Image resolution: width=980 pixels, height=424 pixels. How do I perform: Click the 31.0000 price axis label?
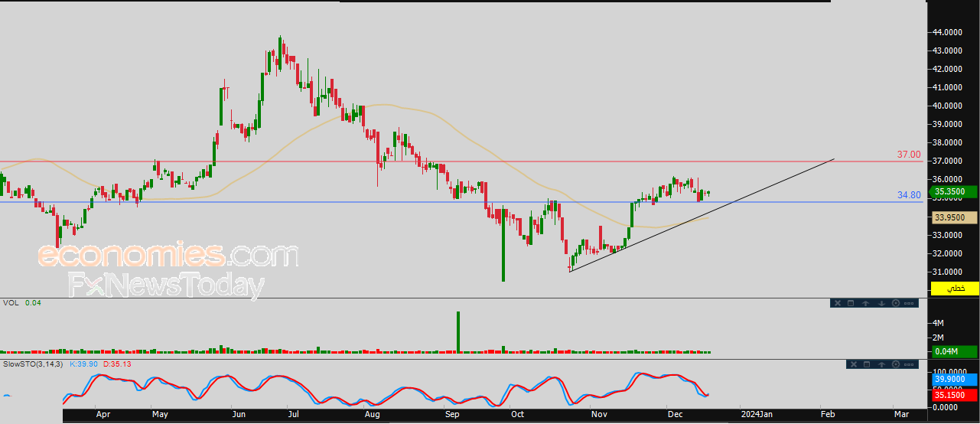(x=947, y=272)
